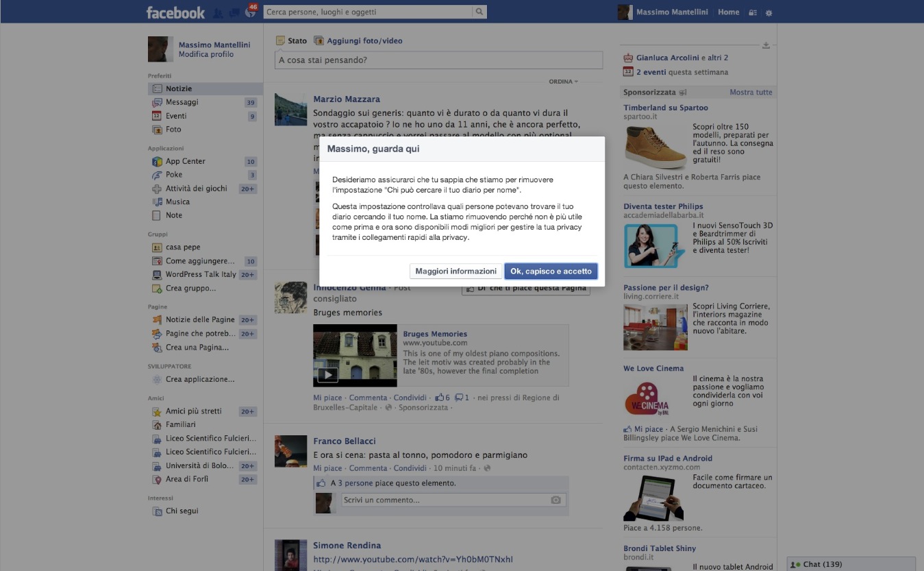
Task: Click Ok, capisco e accetto button
Action: point(551,271)
